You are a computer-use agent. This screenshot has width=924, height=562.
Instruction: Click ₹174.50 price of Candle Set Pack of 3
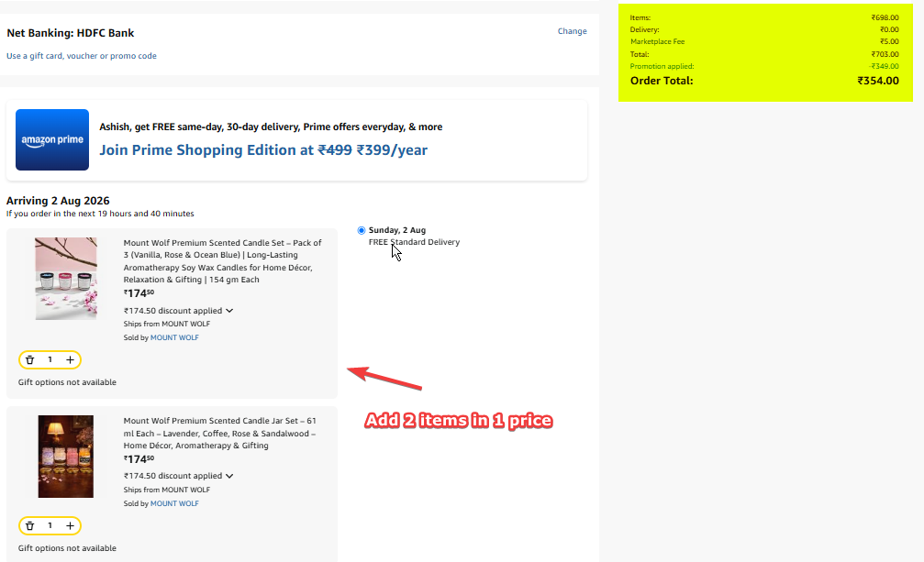(x=139, y=293)
